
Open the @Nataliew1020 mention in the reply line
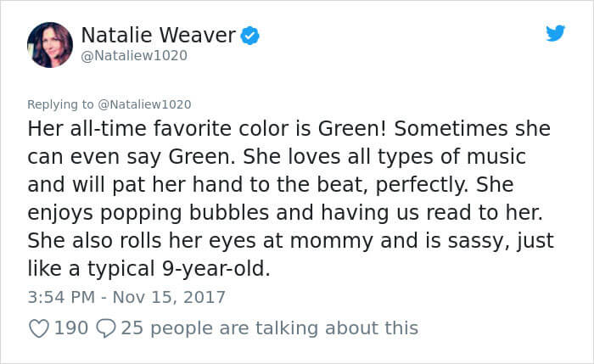[x=145, y=104]
